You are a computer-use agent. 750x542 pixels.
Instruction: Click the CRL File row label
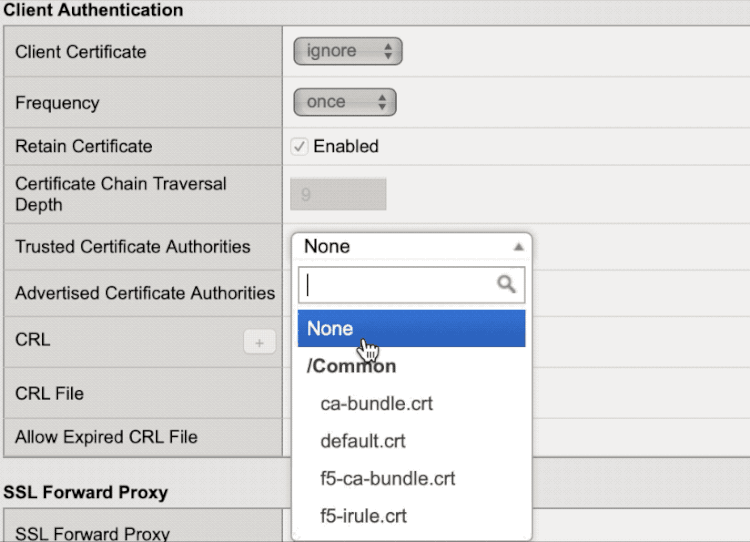coord(49,393)
